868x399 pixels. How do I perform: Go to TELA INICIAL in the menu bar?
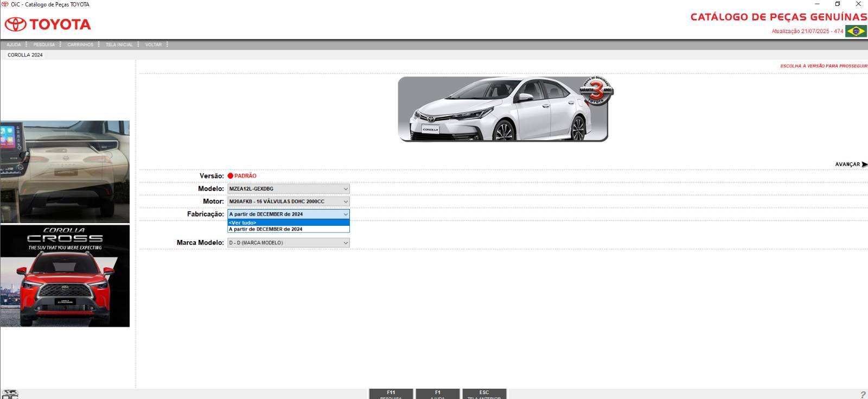coord(119,45)
